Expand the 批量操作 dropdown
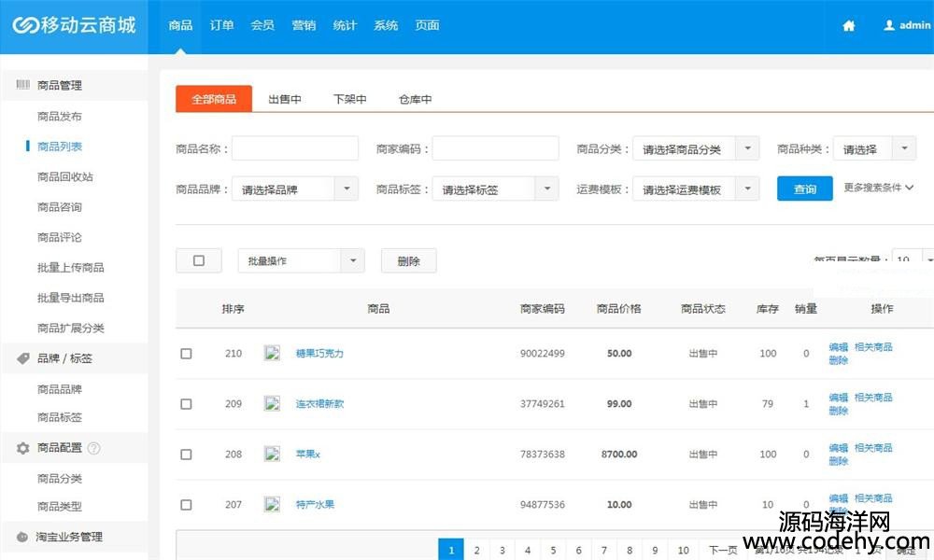This screenshot has height=560, width=934. tap(301, 261)
